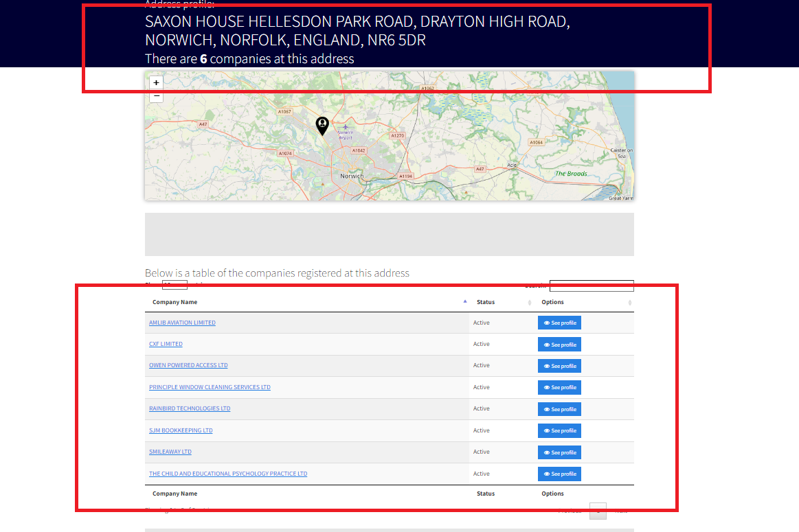The width and height of the screenshot is (799, 532).
Task: Click the black location pin on the map
Action: pyautogui.click(x=322, y=126)
